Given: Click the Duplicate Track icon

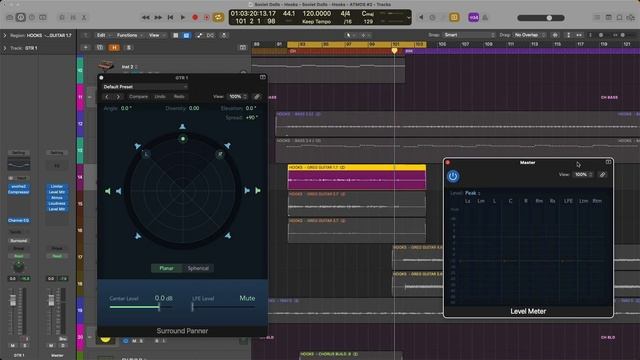Looking at the screenshot, I should point(100,48).
